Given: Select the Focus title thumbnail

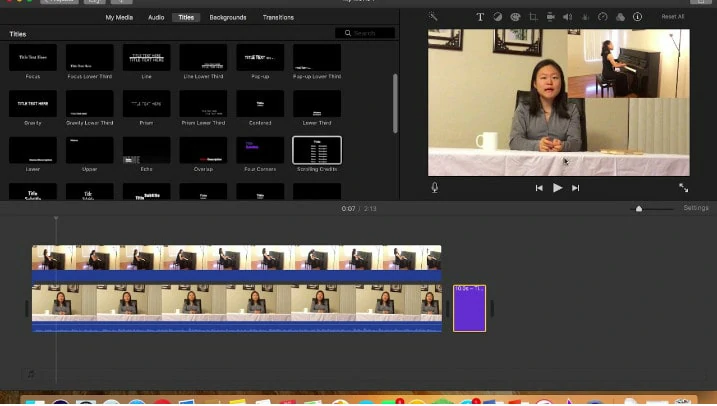Looking at the screenshot, I should coord(33,57).
